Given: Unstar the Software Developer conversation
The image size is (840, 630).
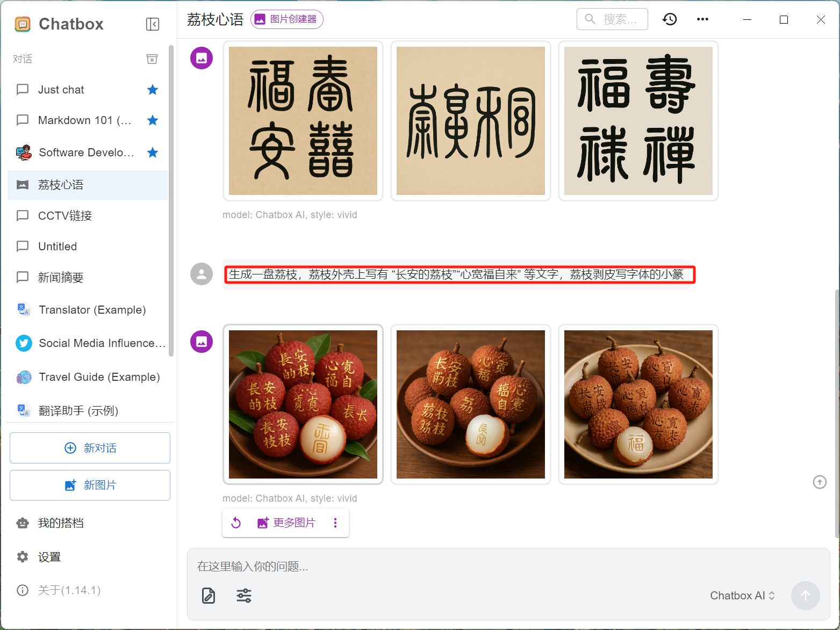Looking at the screenshot, I should click(x=153, y=153).
